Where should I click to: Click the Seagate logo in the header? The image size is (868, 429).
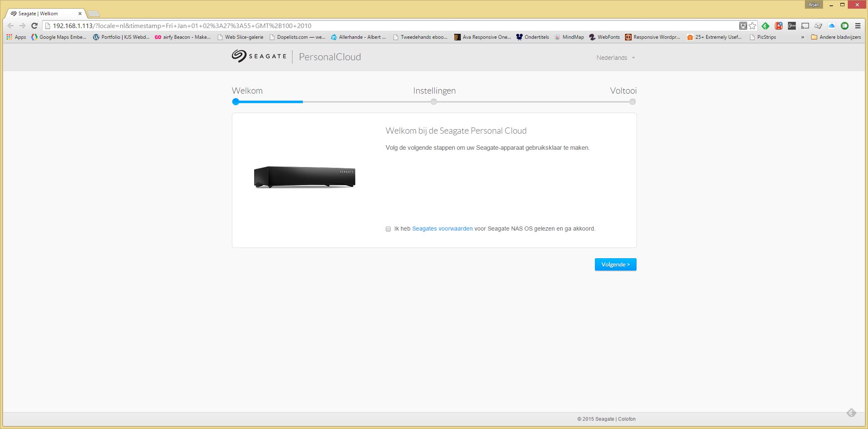(x=259, y=57)
